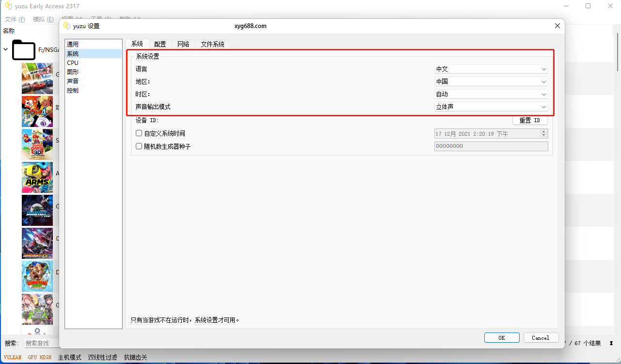Enable the 自定义系统时间 checkbox
The height and width of the screenshot is (364, 621).
pyautogui.click(x=139, y=133)
